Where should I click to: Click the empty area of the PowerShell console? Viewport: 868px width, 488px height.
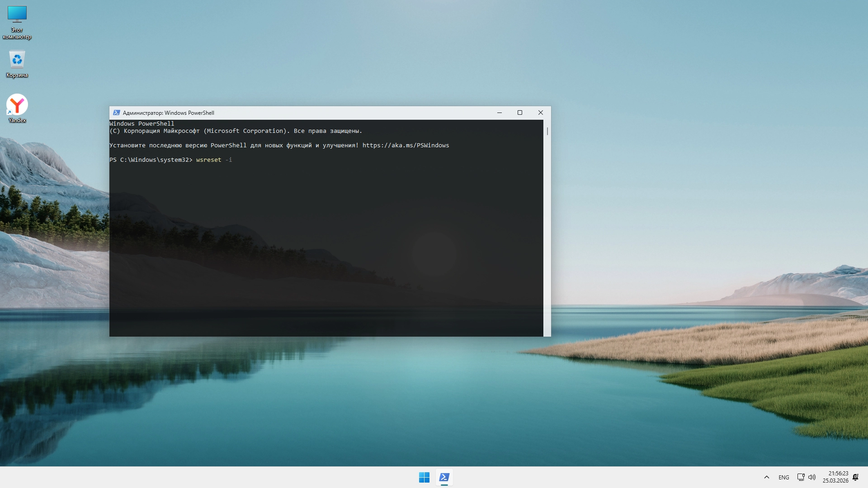pyautogui.click(x=325, y=249)
